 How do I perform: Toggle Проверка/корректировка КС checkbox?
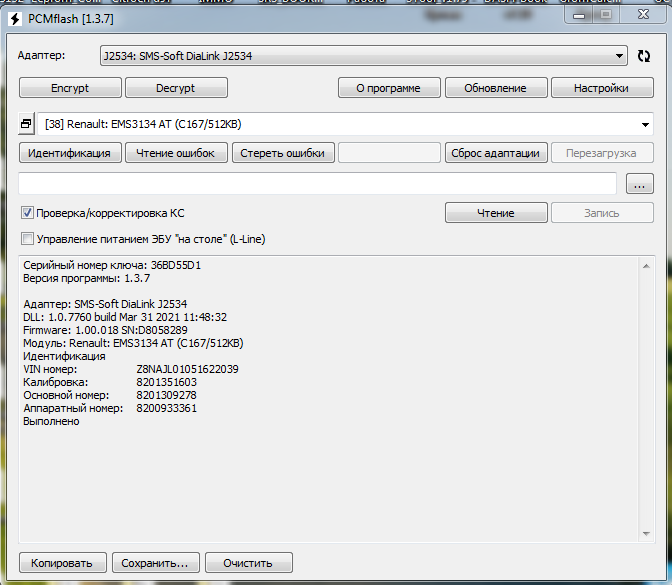click(28, 213)
